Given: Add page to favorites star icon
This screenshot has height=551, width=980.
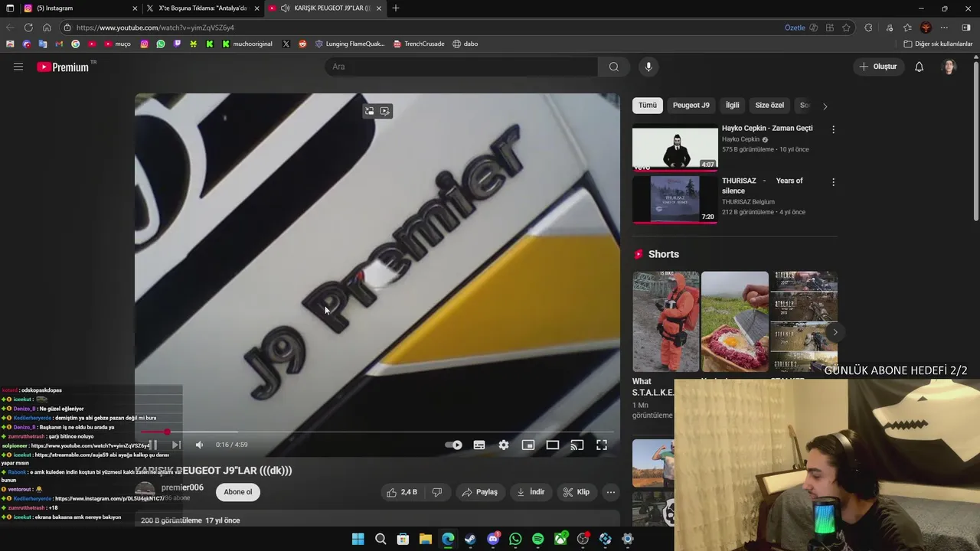Looking at the screenshot, I should 846,28.
